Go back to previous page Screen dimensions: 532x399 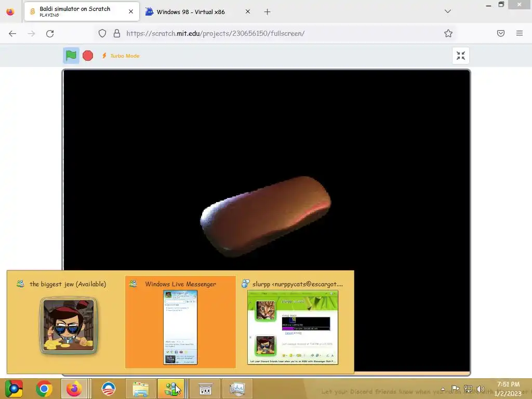click(x=12, y=33)
